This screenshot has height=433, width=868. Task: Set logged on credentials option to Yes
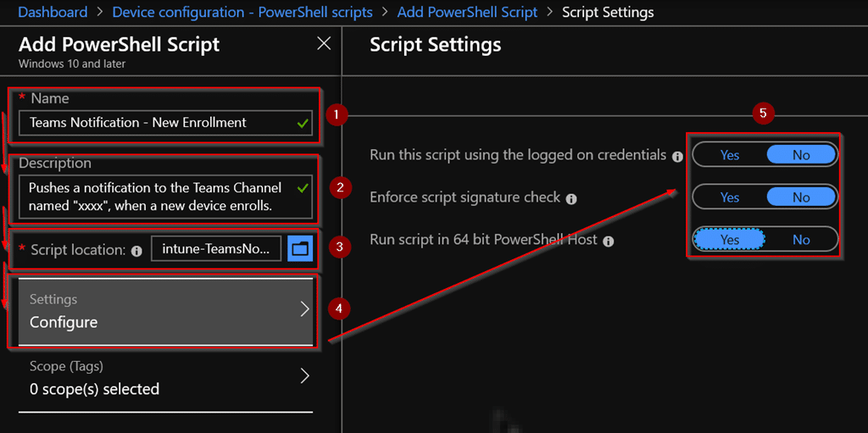point(730,155)
